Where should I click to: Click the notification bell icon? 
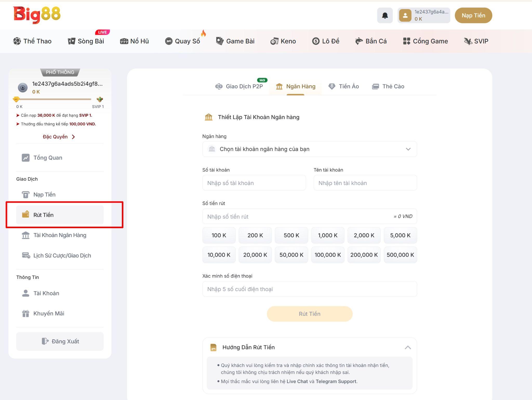[385, 16]
